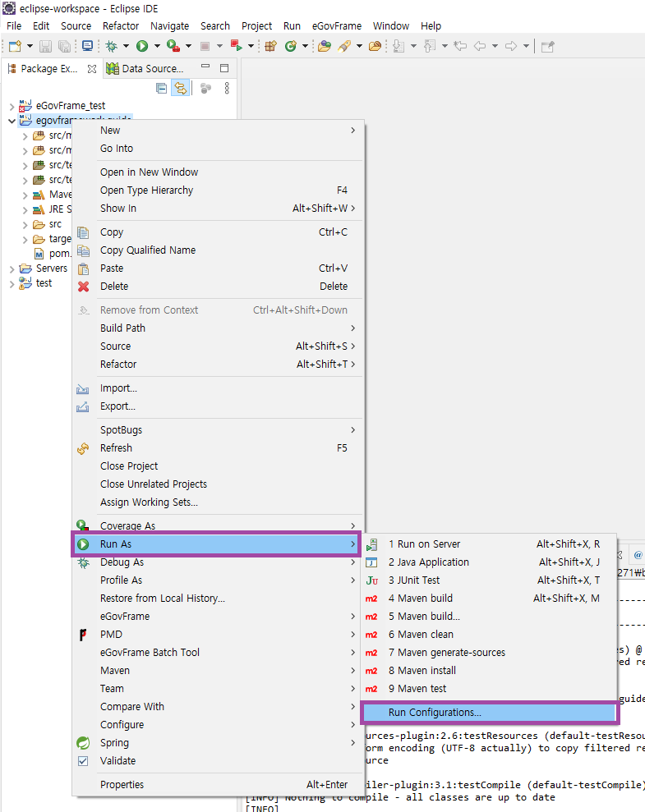The image size is (645, 812).
Task: Select 7 Maven generate-sources
Action: click(490, 653)
